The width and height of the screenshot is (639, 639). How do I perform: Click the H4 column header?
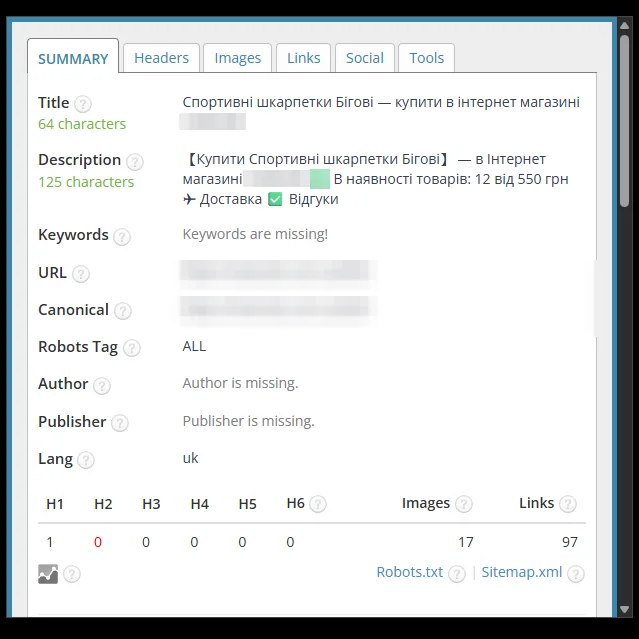(x=200, y=504)
